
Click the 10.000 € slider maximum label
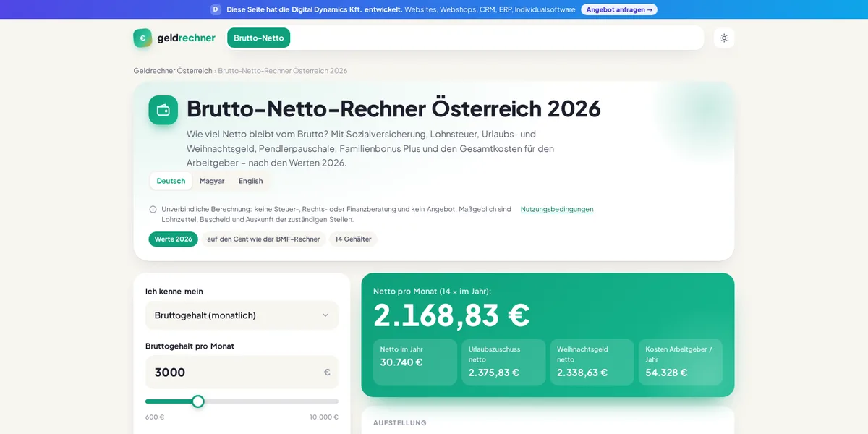[x=324, y=417]
